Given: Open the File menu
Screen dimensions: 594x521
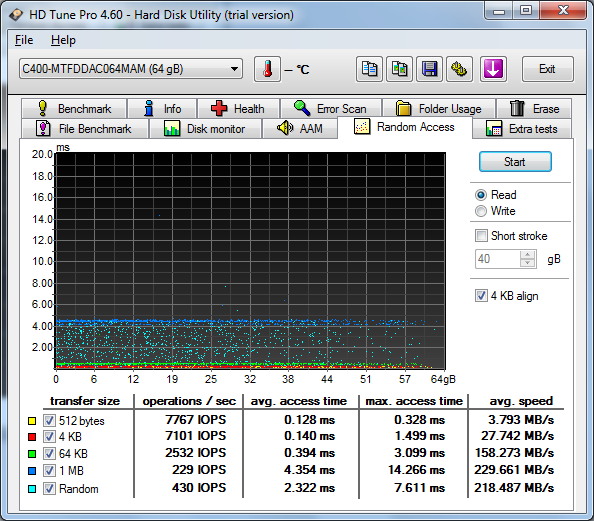Looking at the screenshot, I should (x=24, y=40).
